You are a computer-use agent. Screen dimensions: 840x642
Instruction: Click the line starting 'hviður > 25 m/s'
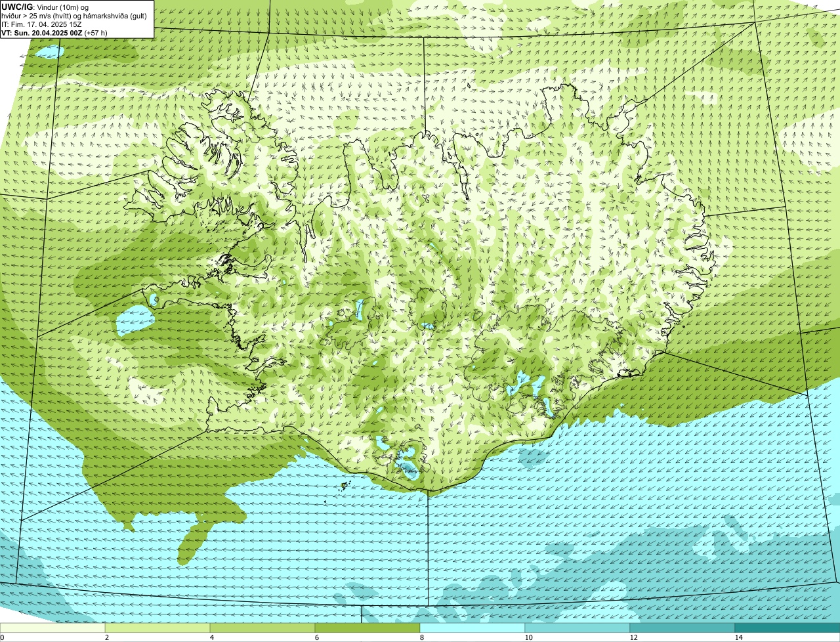point(73,16)
